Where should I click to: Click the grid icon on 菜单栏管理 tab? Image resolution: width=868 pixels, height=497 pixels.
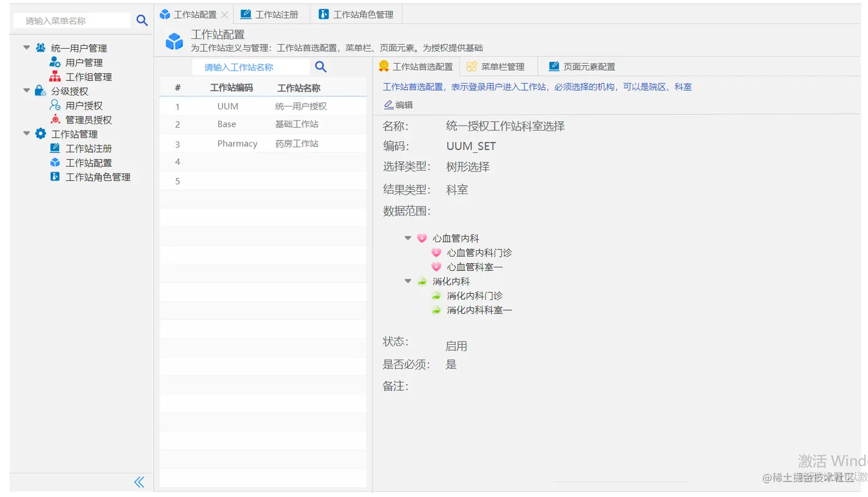coord(472,66)
